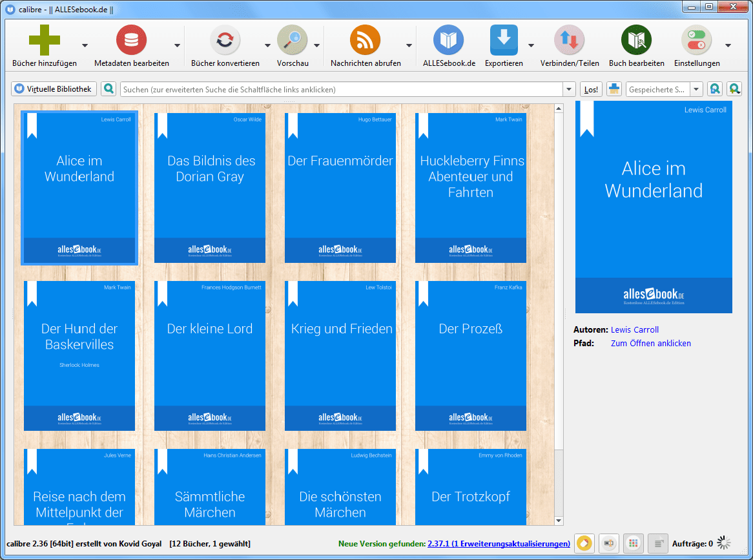Select Der Trotzkopf book cover
753x560 pixels.
click(x=471, y=486)
